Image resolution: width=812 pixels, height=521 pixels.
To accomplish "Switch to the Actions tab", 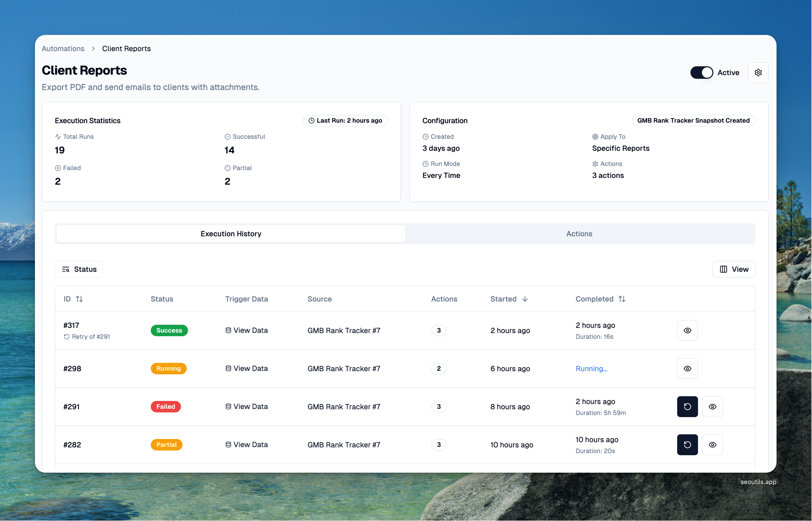I will (x=579, y=233).
